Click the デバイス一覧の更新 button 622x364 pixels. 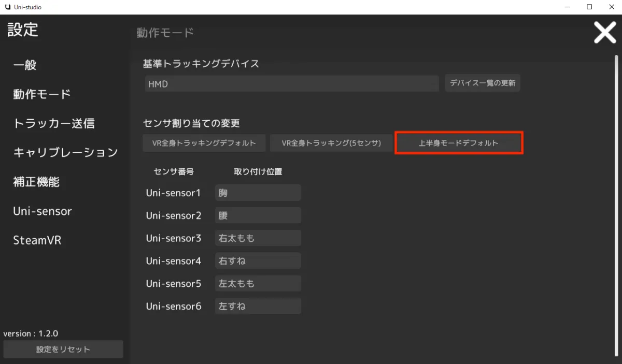483,83
